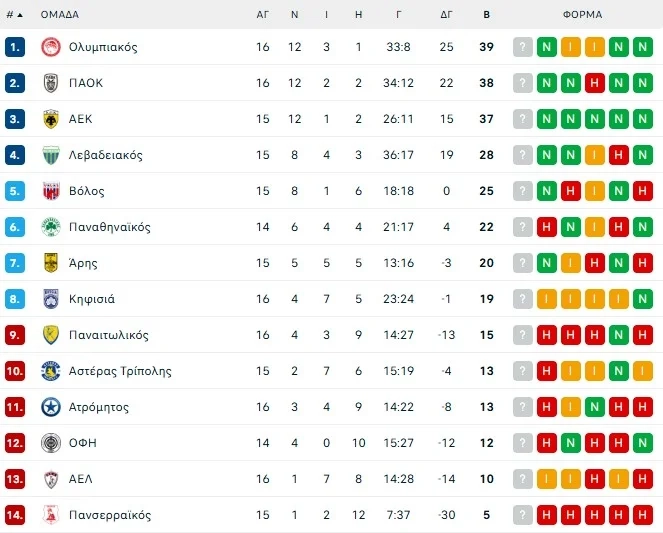Image resolution: width=663 pixels, height=533 pixels.
Task: Click the blue position 1 rank badge
Action: [x=14, y=47]
